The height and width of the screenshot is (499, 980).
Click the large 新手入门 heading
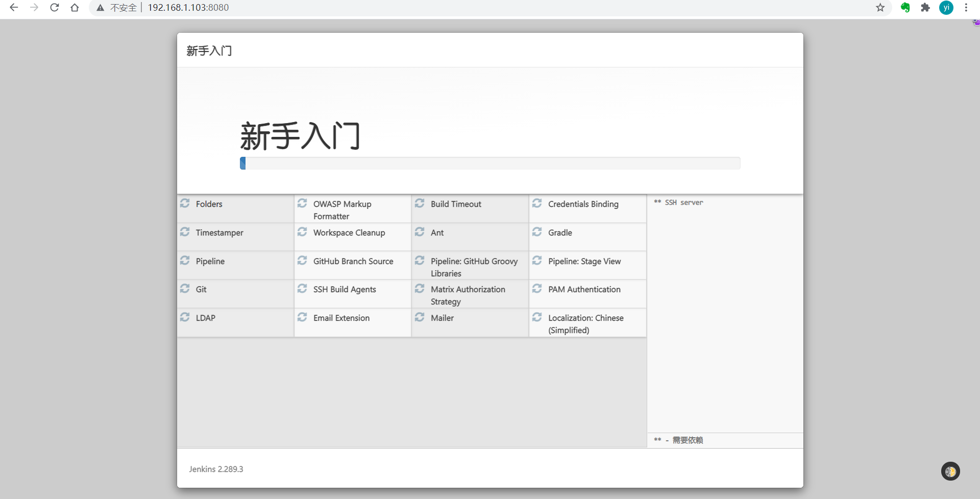point(300,136)
